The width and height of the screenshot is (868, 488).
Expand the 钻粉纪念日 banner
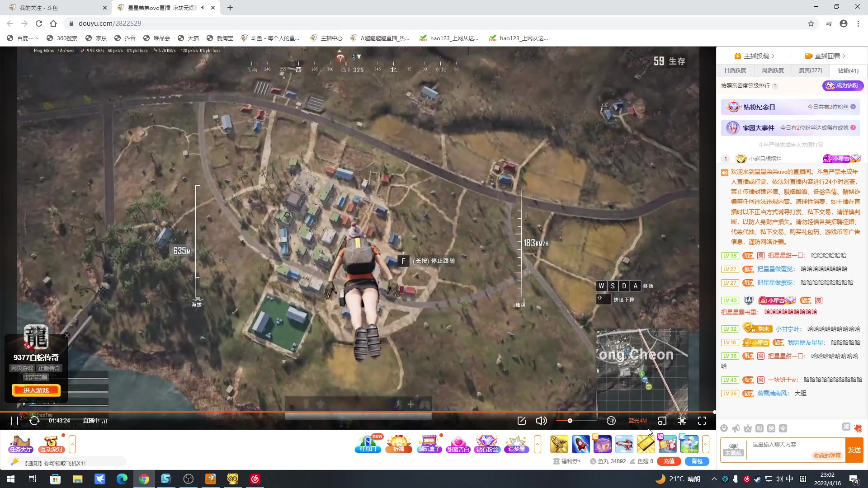click(791, 107)
